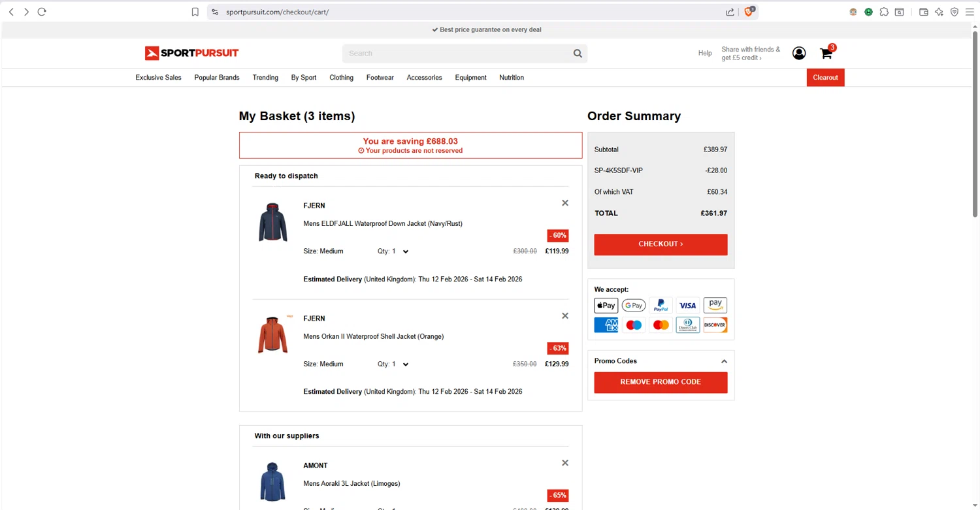Click the blue Aoraki jacket thumbnail
This screenshot has width=980, height=510.
tap(272, 482)
